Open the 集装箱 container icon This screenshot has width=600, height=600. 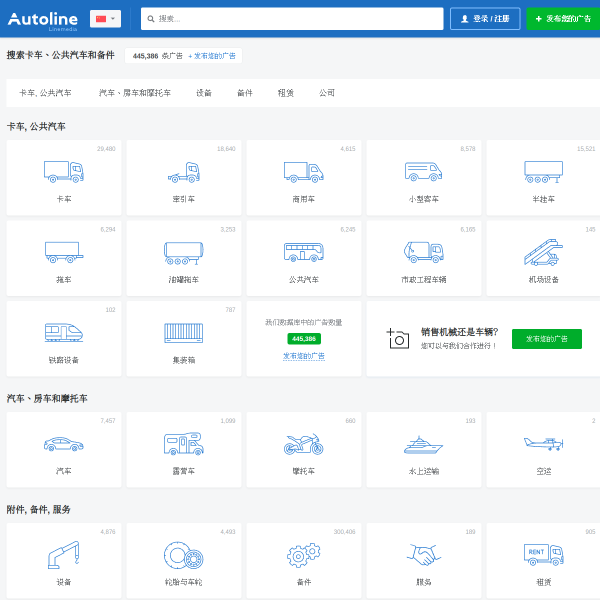184,333
